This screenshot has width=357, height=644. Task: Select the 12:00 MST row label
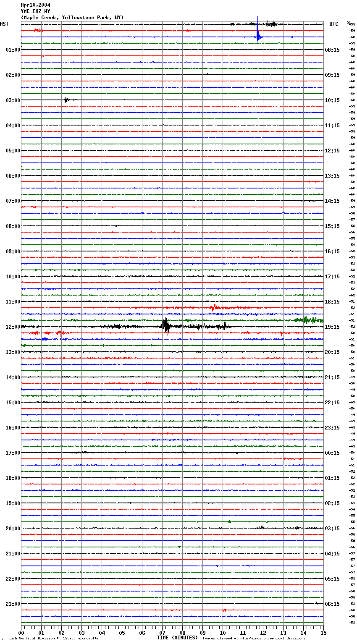point(13,327)
